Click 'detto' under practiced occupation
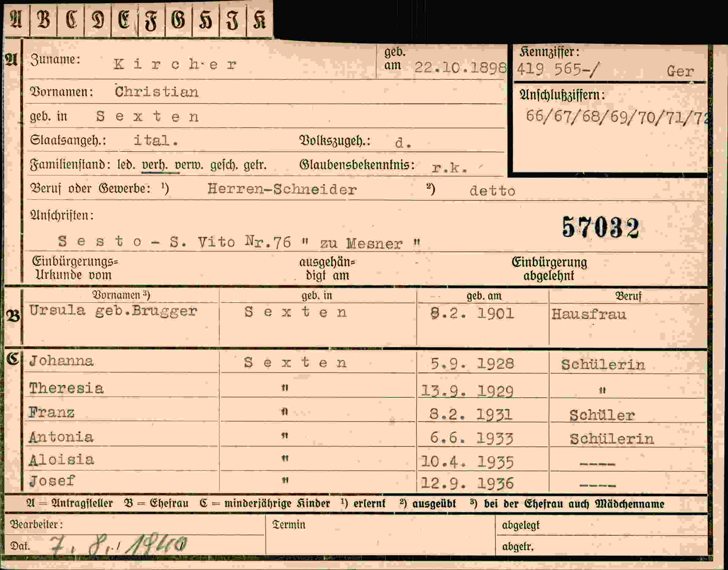728x570 pixels. 492,191
